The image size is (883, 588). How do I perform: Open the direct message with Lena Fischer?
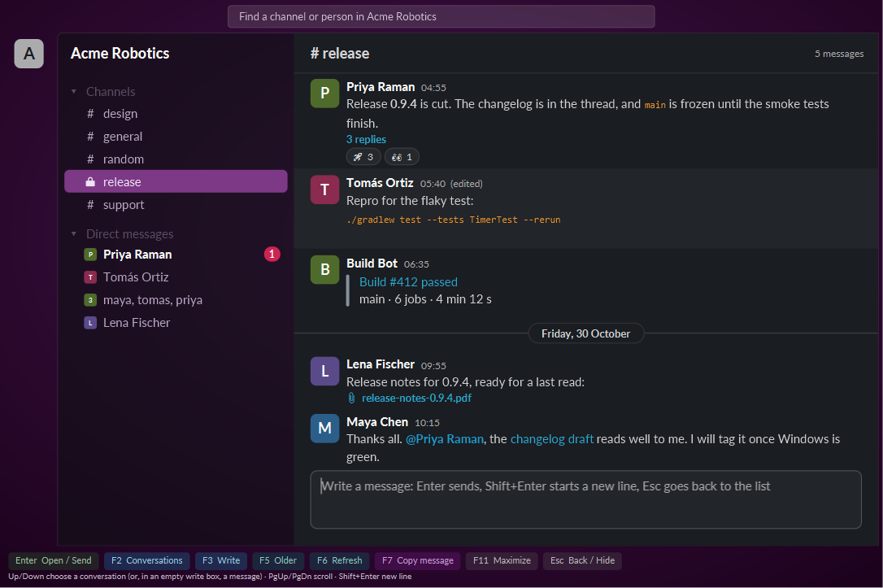pos(176,323)
